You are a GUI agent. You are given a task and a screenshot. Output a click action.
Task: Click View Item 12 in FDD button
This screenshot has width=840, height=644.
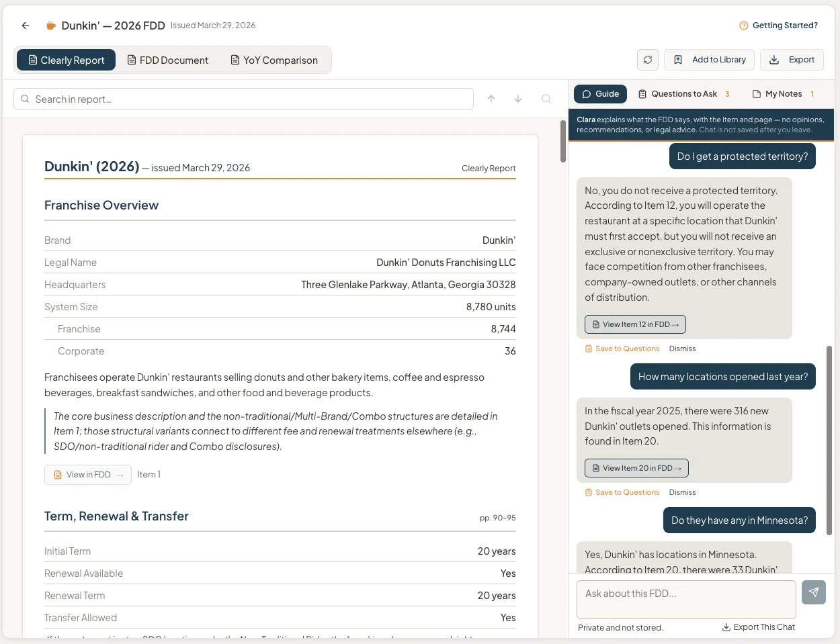coord(635,324)
